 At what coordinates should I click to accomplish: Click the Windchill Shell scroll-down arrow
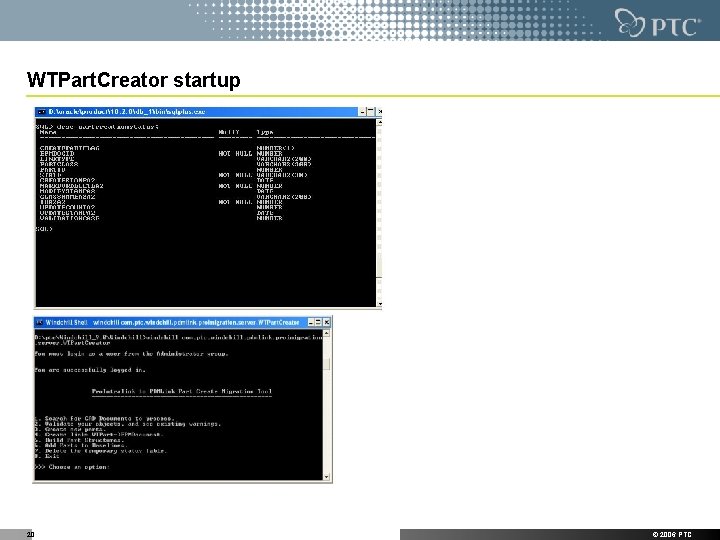pyautogui.click(x=326, y=477)
